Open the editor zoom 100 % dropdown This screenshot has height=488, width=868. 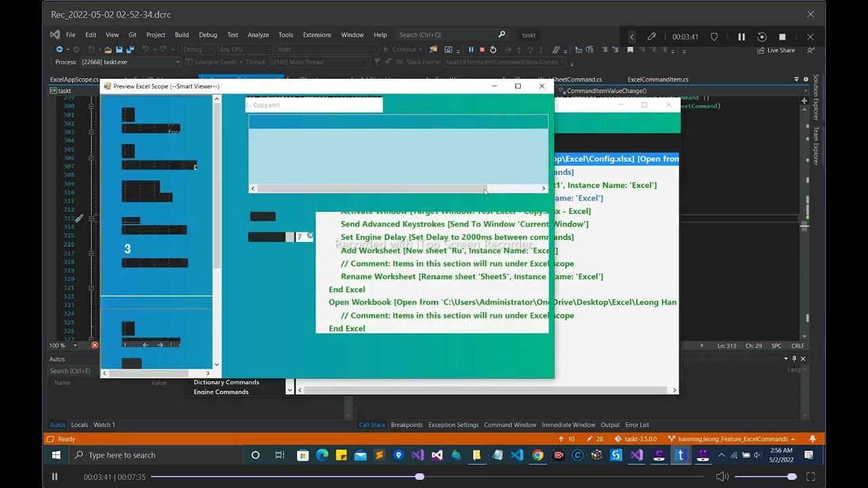coord(62,346)
